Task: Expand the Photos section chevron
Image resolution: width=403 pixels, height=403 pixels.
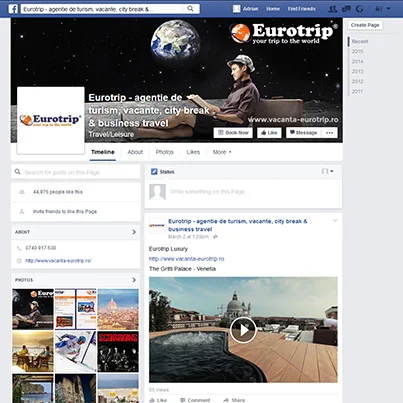Action: coord(134,280)
